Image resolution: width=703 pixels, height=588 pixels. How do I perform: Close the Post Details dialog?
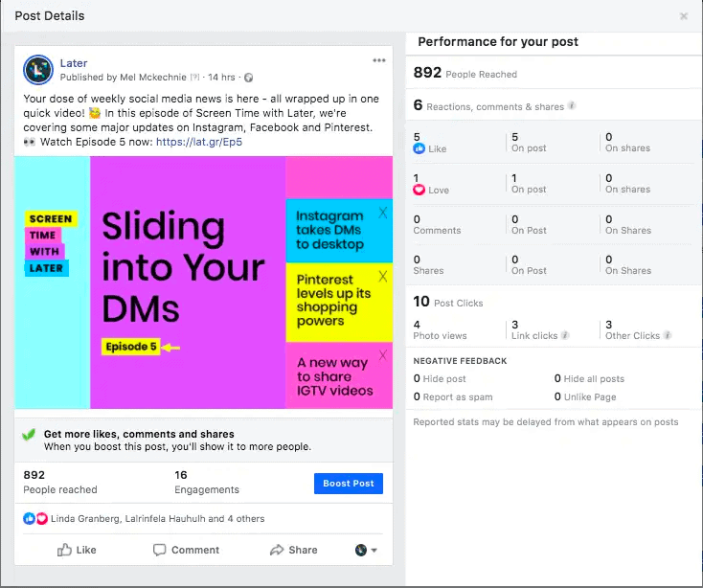tap(683, 16)
